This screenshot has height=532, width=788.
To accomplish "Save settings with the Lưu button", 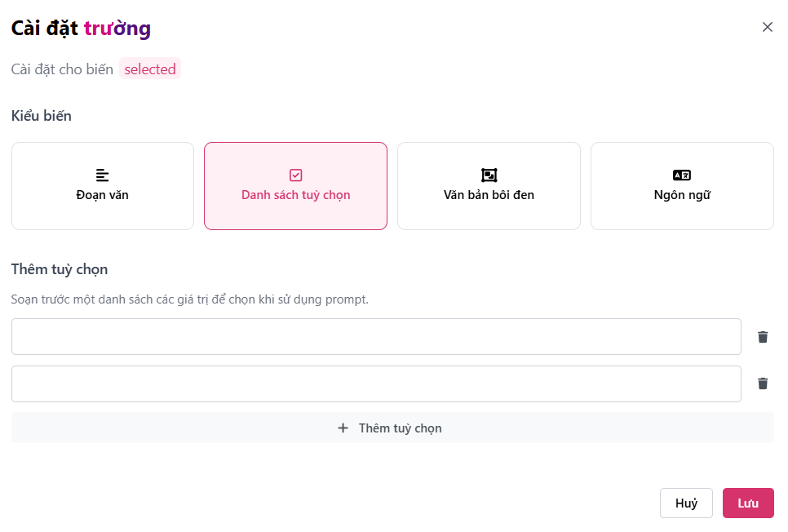I will pos(748,503).
